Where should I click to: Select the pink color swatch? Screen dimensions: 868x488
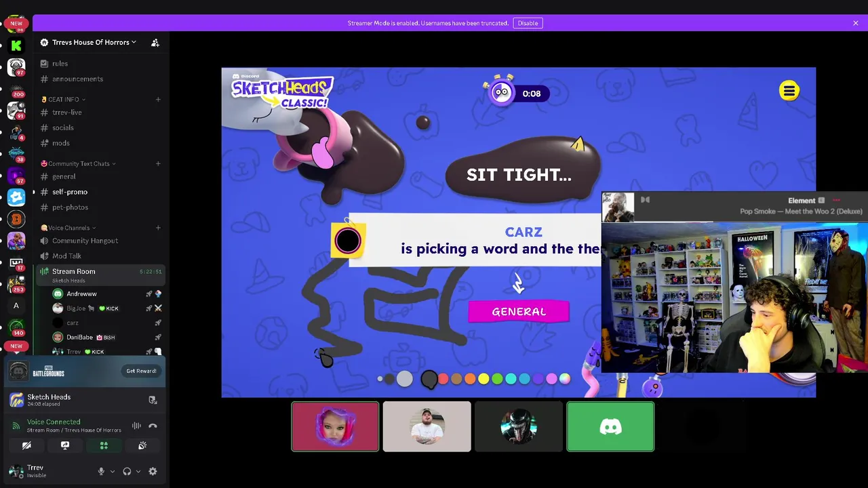pyautogui.click(x=551, y=379)
